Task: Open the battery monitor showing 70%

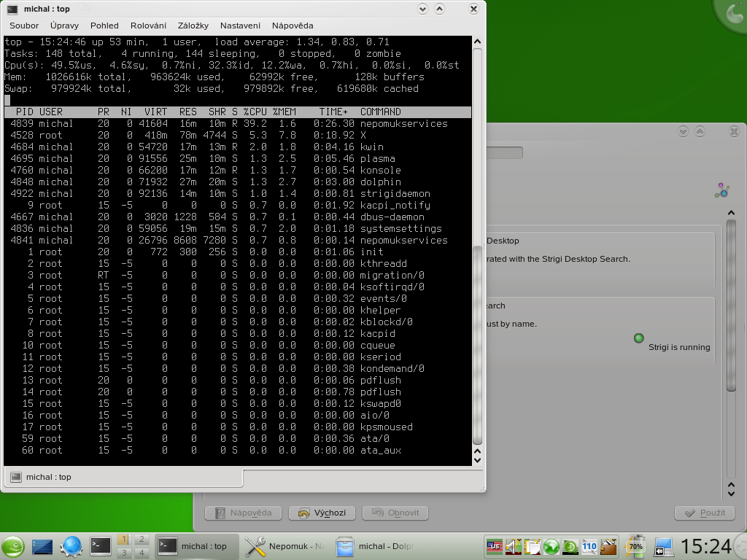Action: point(635,545)
